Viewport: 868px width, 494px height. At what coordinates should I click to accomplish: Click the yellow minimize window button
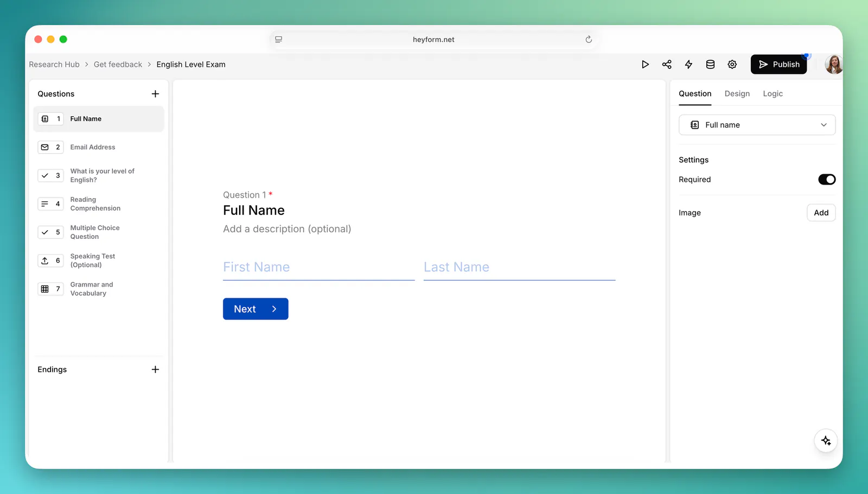pos(50,39)
